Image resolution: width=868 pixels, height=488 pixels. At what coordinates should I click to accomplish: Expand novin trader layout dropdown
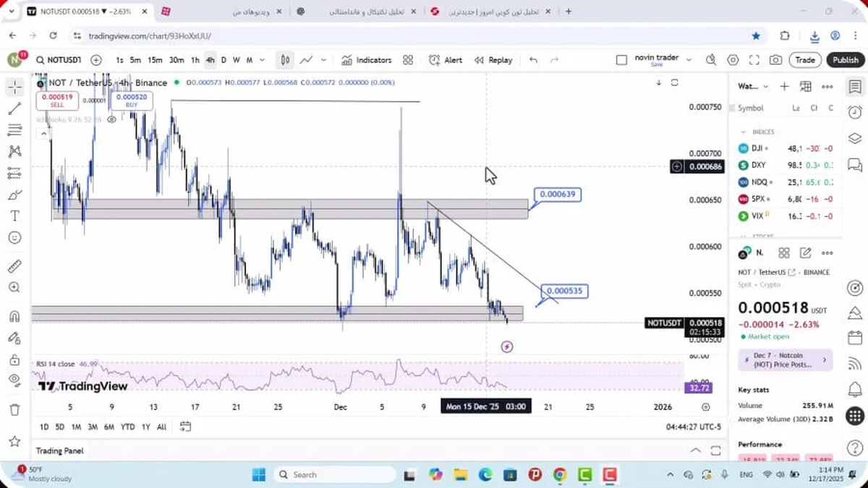tap(689, 60)
